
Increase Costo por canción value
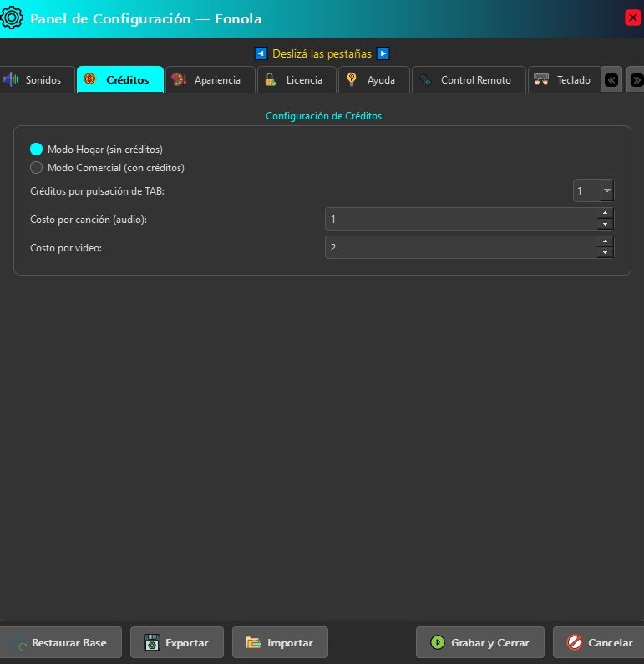tap(606, 214)
